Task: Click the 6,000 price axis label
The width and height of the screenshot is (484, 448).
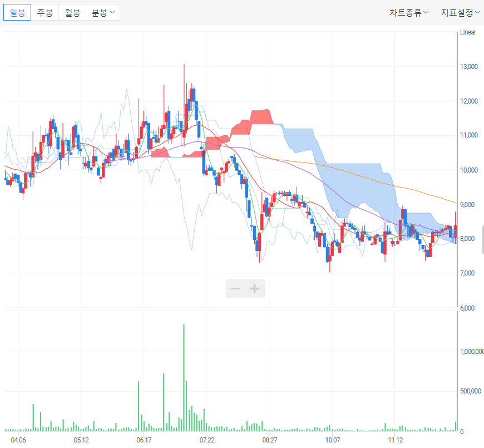Action: point(467,308)
